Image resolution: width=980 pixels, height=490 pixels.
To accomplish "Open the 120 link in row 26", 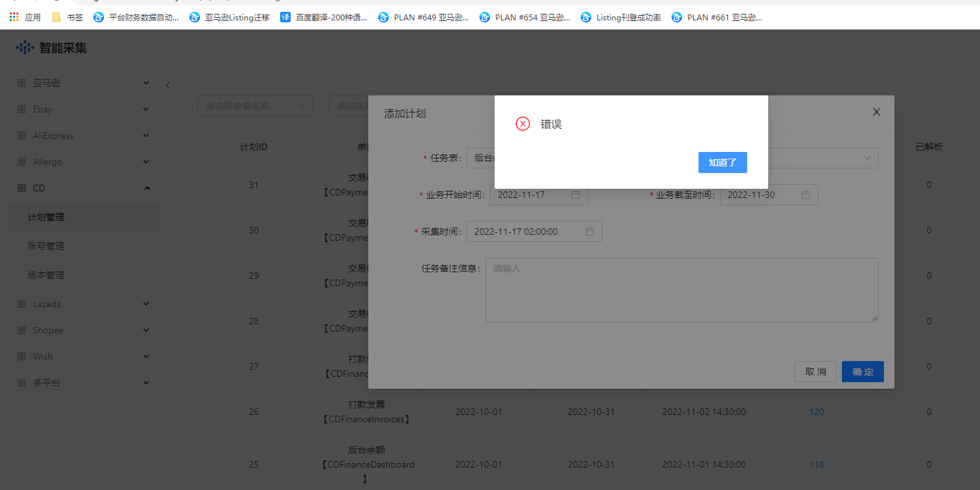I will [816, 412].
